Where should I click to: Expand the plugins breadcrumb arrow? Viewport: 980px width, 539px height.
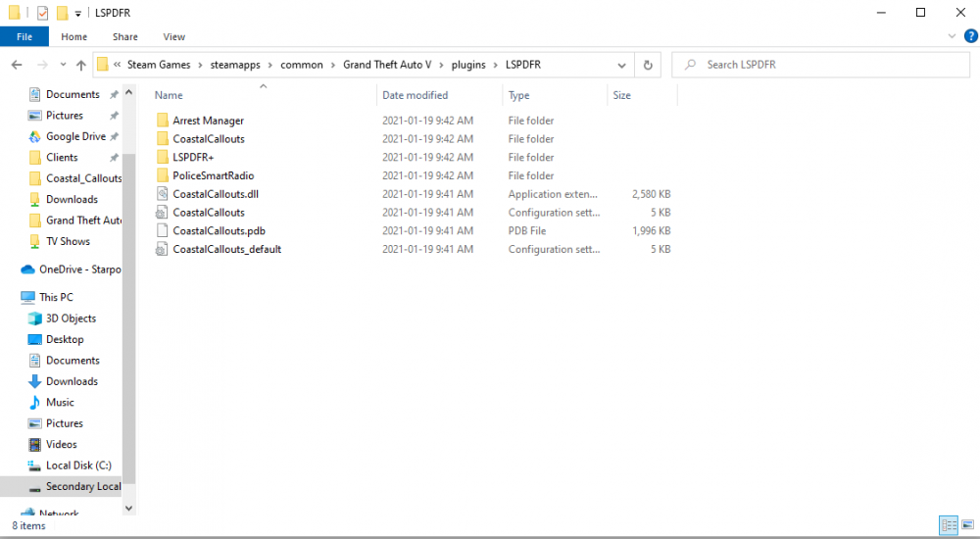[x=496, y=65]
